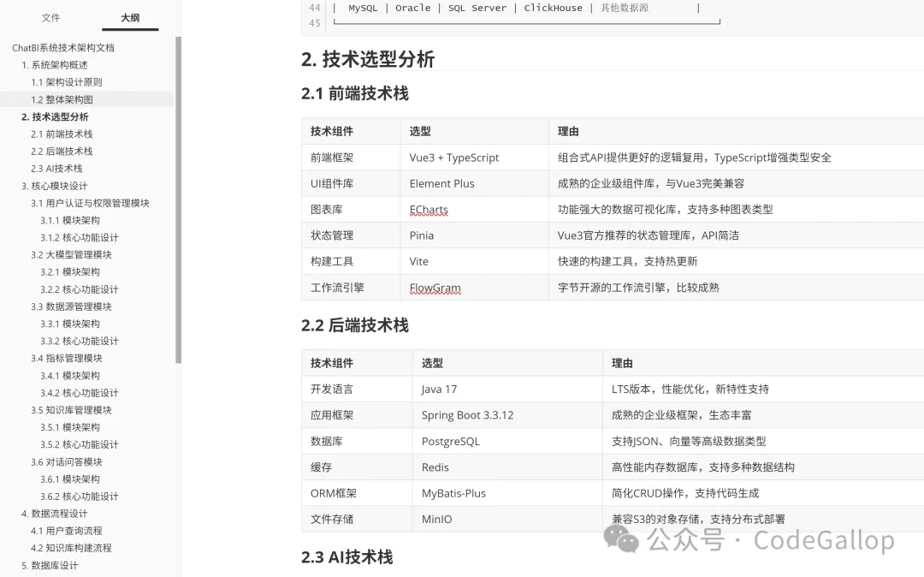This screenshot has width=924, height=577.
Task: Go to 2.3 AI技术栈 outline entry
Action: (56, 169)
